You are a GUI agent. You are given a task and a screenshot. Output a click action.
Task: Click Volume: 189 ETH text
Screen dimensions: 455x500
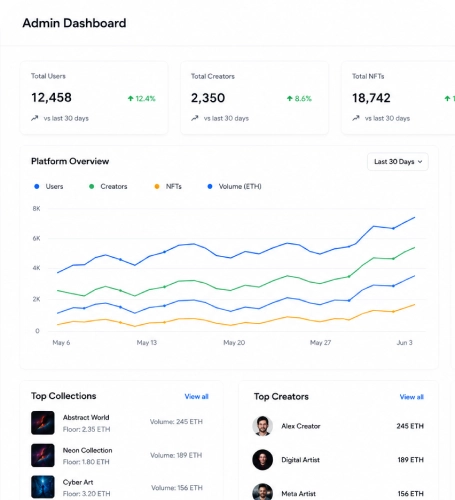pyautogui.click(x=176, y=455)
